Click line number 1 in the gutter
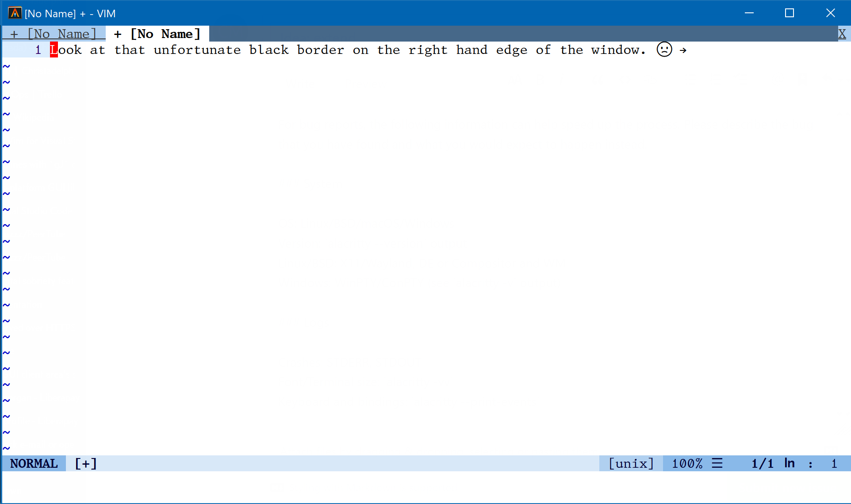Viewport: 851px width, 504px height. coord(38,50)
